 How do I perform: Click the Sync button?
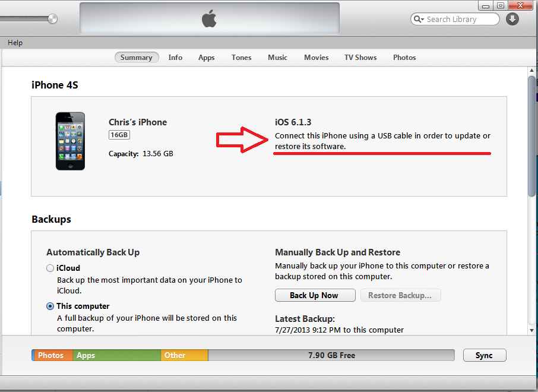pos(484,355)
